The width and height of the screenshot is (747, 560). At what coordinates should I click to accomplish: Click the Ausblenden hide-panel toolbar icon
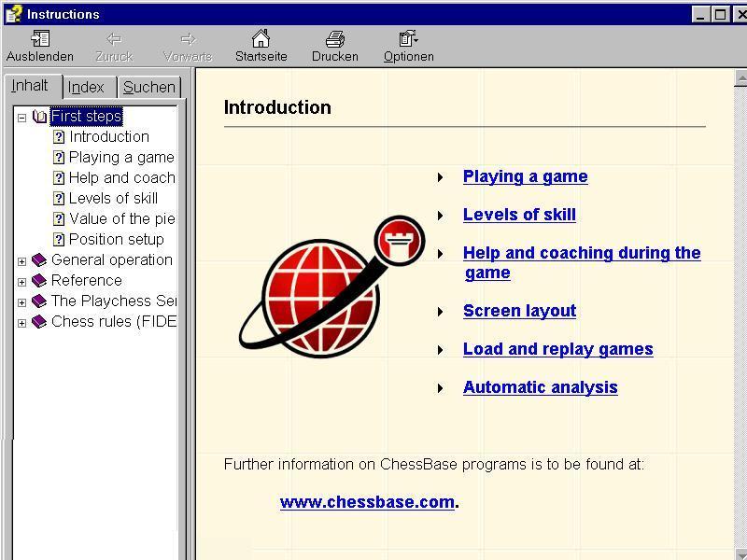tap(40, 39)
